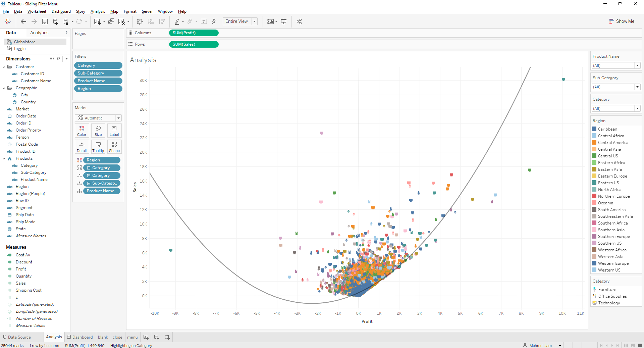Toggle Show Mark Labels T icon
Screen dimensions: 644x348
204,21
